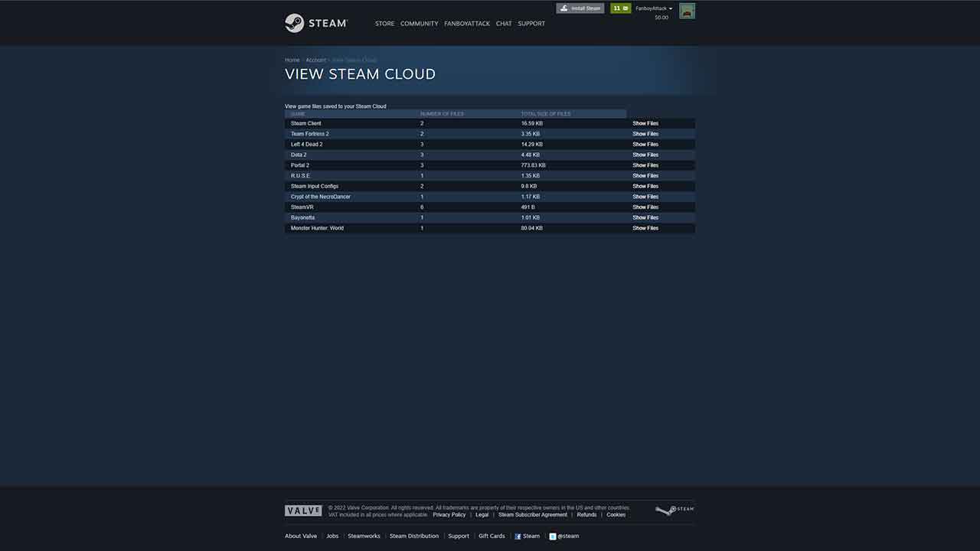This screenshot has height=551, width=980.
Task: Open the @steam Twitter link icon
Action: [x=553, y=536]
